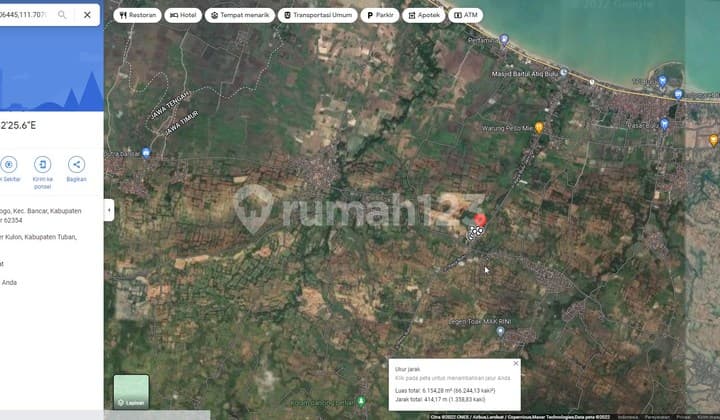Click the Luas total area readout

click(x=445, y=391)
